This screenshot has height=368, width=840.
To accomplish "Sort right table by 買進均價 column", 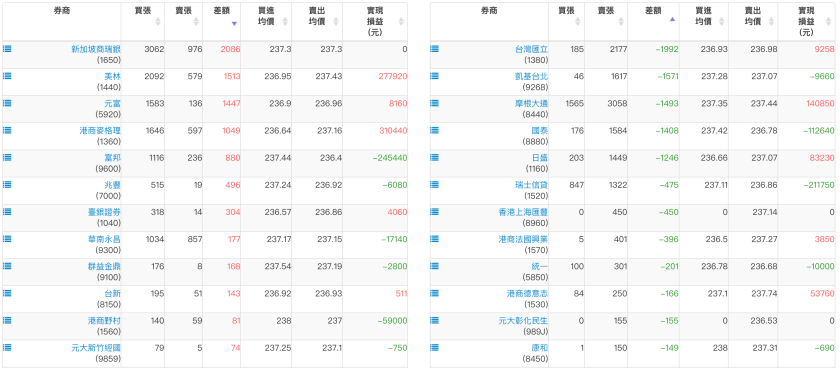I will 703,21.
